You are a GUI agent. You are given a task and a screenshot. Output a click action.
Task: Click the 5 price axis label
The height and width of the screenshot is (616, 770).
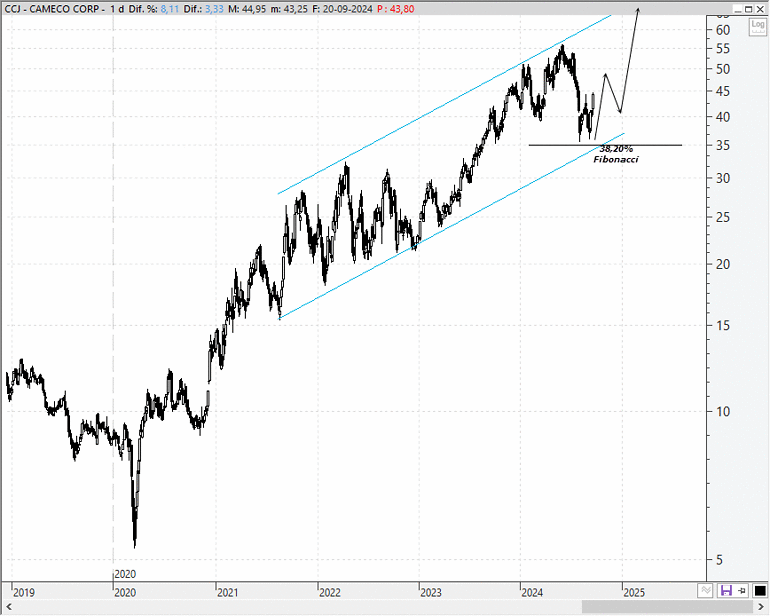click(719, 560)
